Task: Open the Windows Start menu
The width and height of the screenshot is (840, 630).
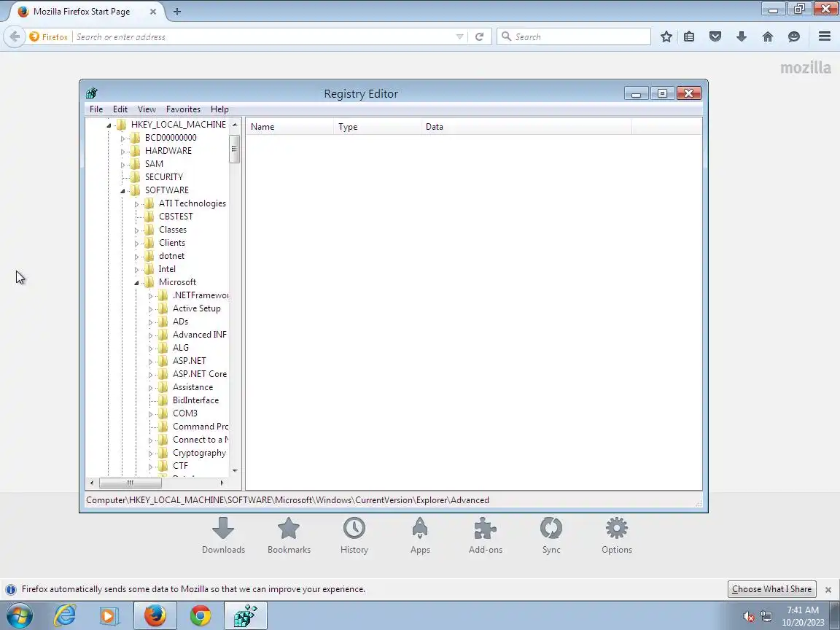Action: (x=19, y=615)
